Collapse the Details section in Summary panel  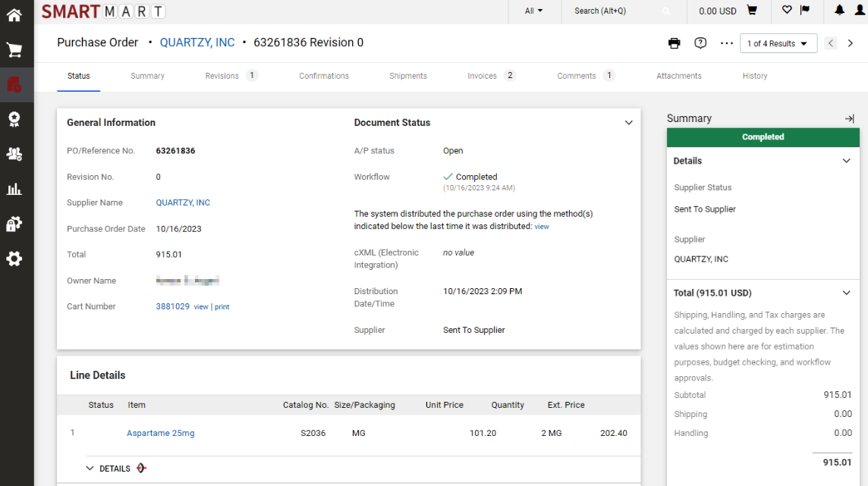(x=846, y=161)
